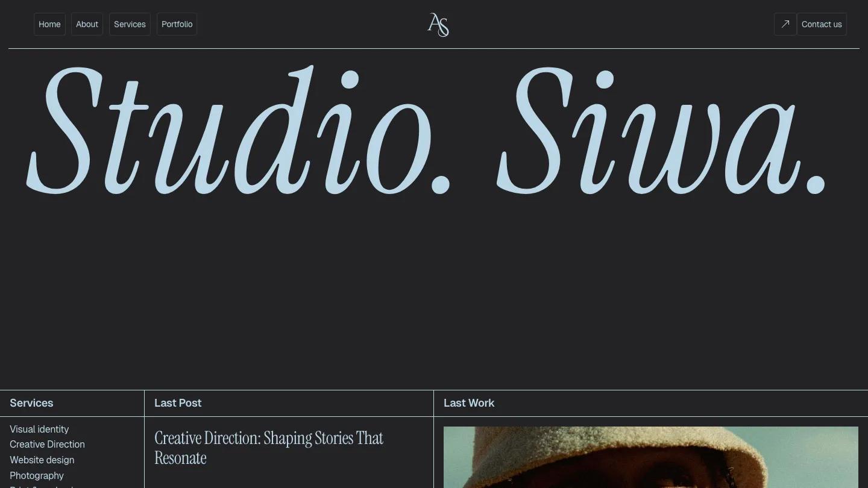The width and height of the screenshot is (868, 488).
Task: Go to the Home page
Action: (x=49, y=24)
